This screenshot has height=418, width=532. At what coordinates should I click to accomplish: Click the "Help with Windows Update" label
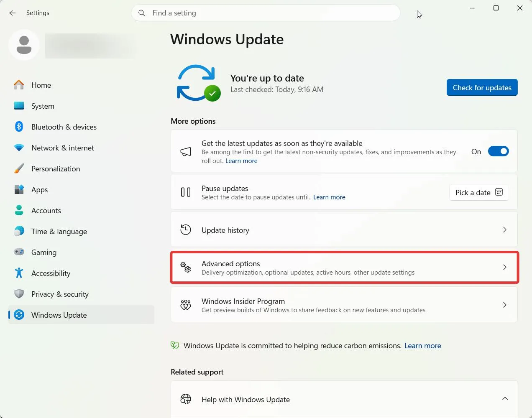[246, 400]
